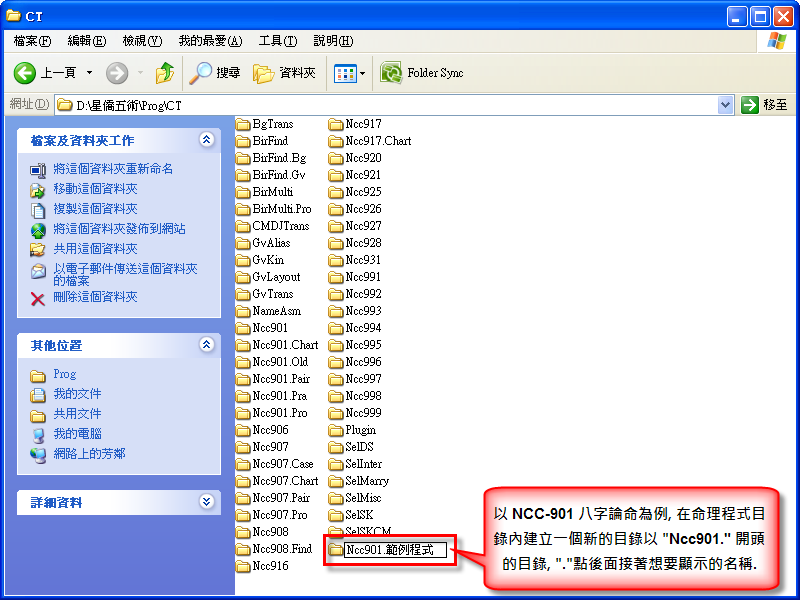The height and width of the screenshot is (600, 800).
Task: Open the 檢視(V) menu
Action: (x=142, y=41)
